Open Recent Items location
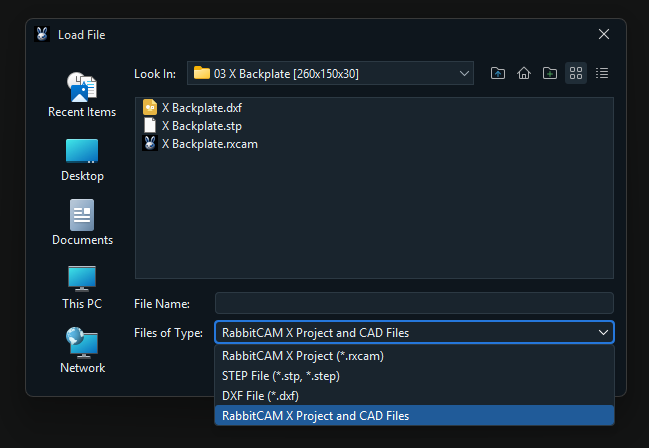The width and height of the screenshot is (649, 448). pos(82,95)
